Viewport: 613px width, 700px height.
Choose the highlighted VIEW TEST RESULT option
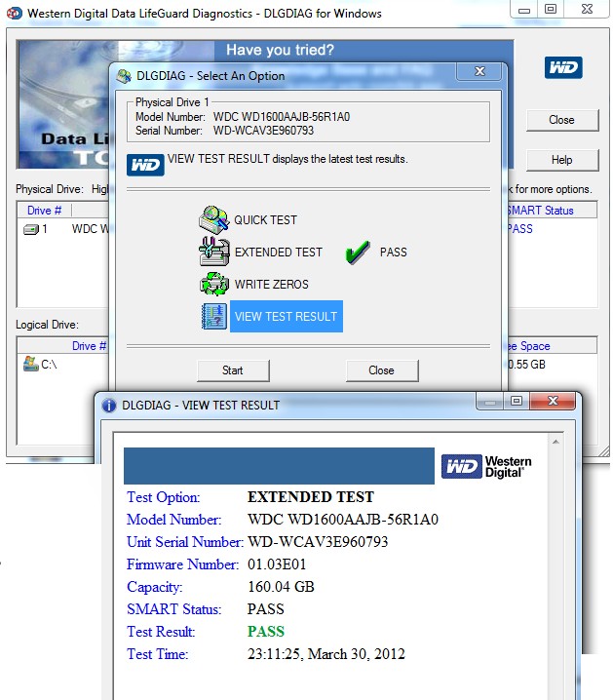point(286,317)
